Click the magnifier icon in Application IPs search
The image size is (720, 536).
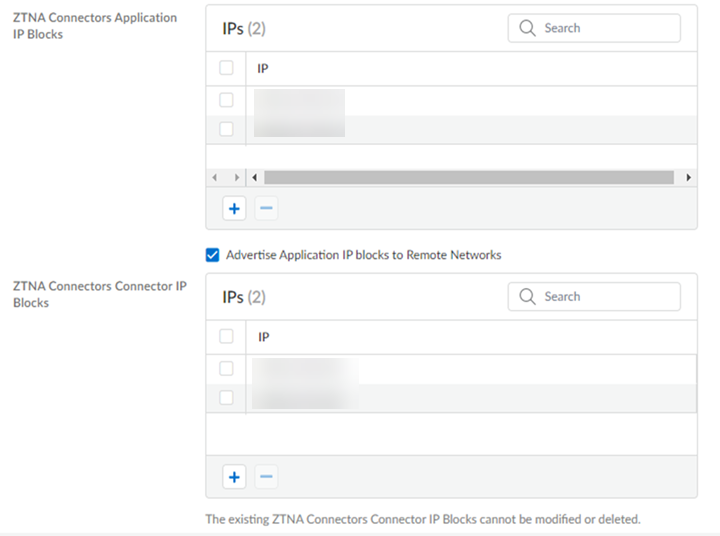pyautogui.click(x=528, y=28)
